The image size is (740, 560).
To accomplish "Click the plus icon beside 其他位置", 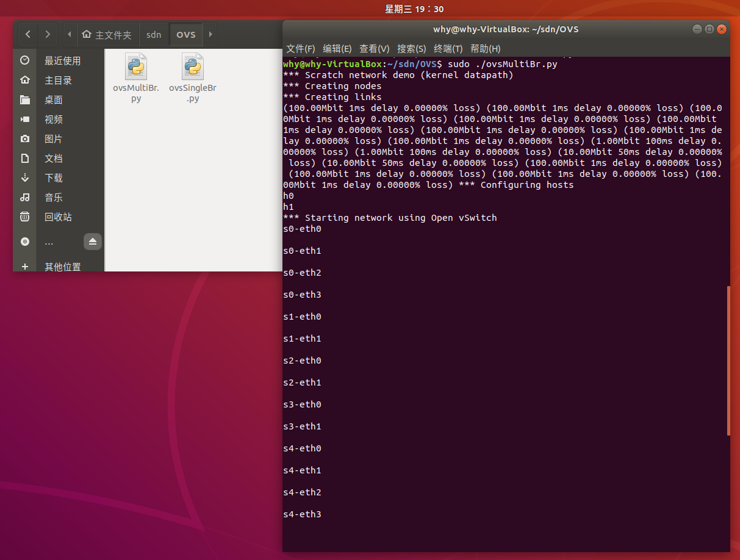I will [x=25, y=267].
